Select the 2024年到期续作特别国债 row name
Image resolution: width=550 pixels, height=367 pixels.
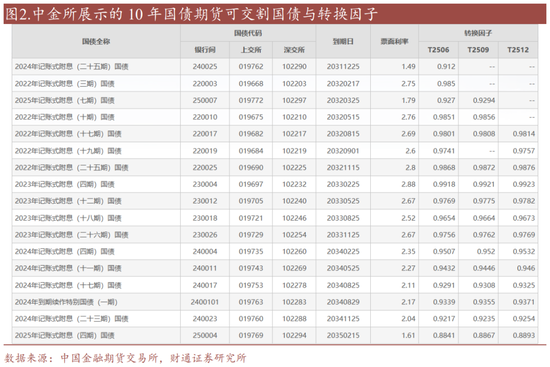point(66,302)
